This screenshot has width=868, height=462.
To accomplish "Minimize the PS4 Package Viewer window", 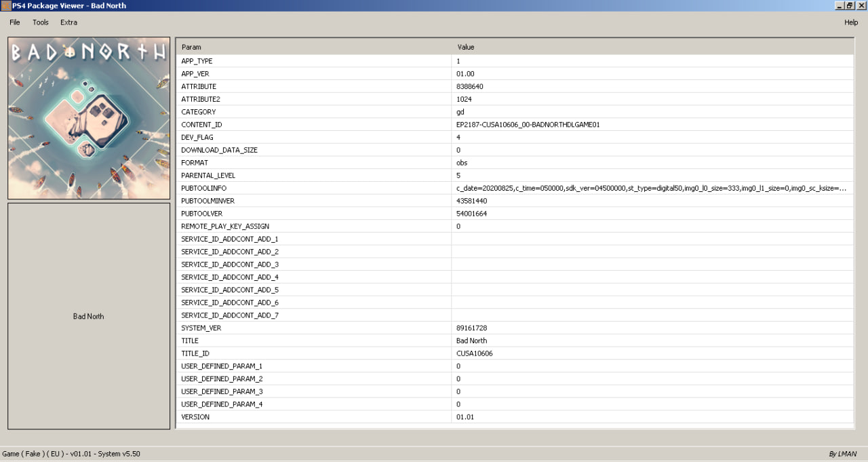I will pos(840,5).
